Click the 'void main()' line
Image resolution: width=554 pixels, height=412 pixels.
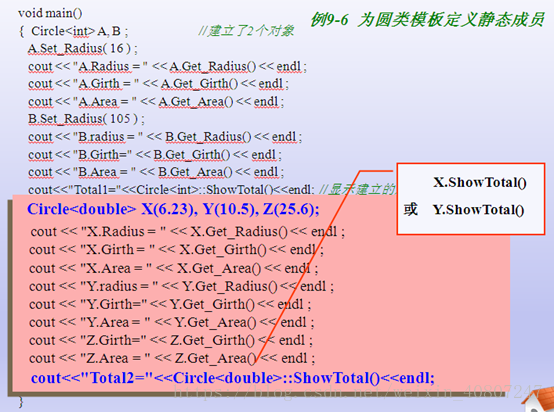click(50, 13)
